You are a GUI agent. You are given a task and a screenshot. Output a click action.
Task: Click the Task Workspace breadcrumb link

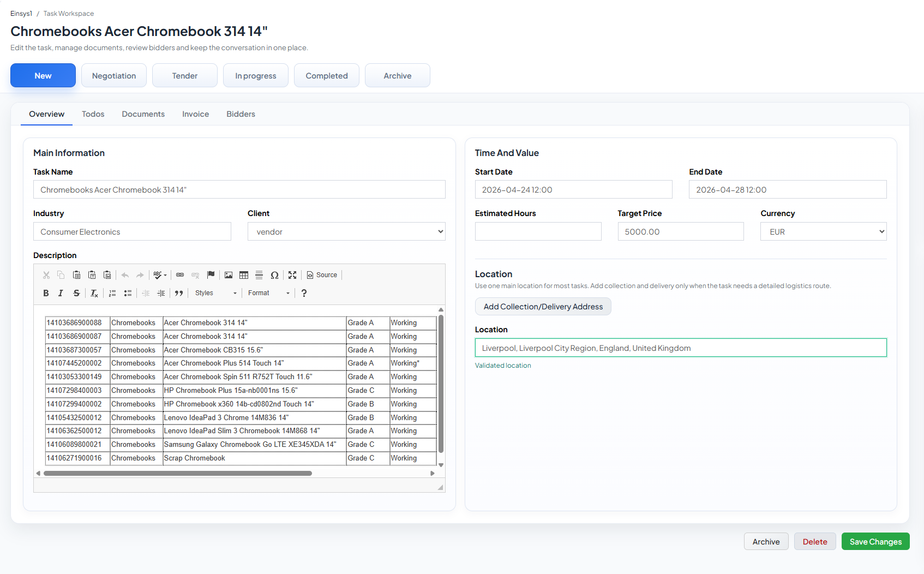point(69,14)
